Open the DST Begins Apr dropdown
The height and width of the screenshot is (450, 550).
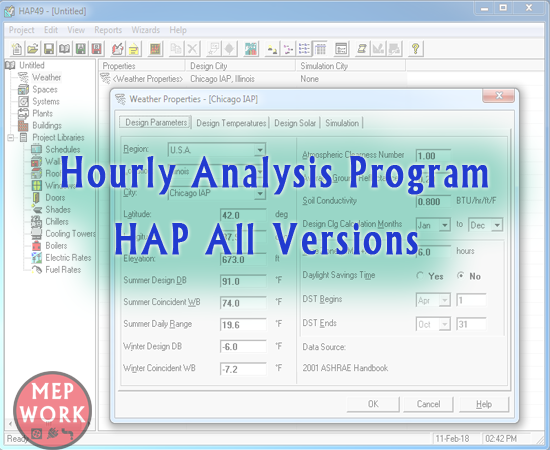coord(444,300)
